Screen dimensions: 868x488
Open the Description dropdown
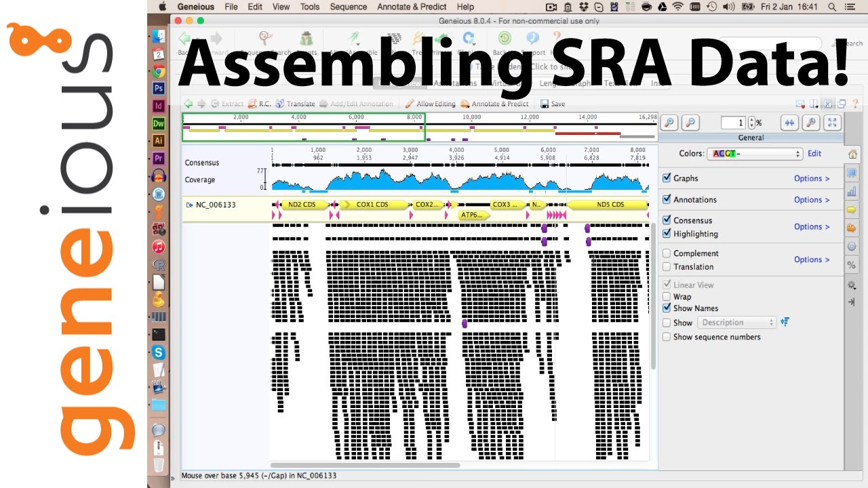coord(736,323)
